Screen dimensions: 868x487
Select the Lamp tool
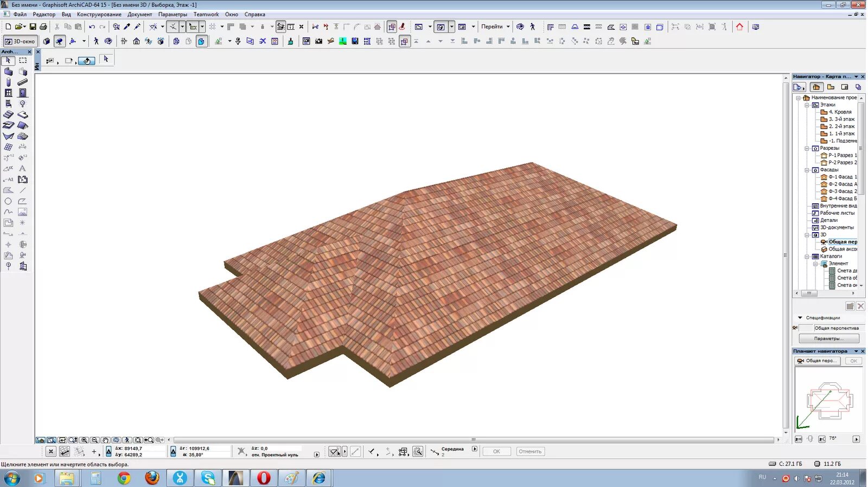23,104
